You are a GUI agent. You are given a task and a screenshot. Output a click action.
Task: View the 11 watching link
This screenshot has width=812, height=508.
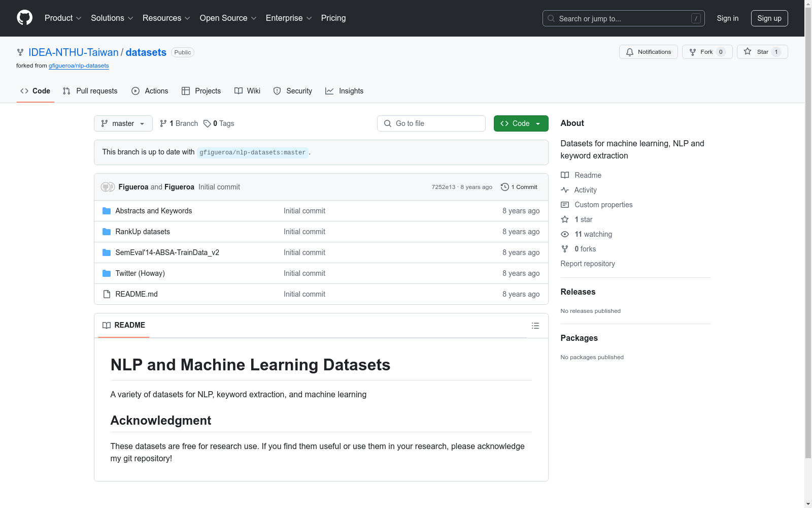(587, 234)
